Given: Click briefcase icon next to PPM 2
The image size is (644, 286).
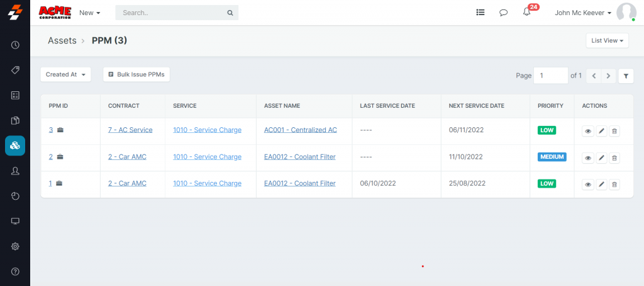Looking at the screenshot, I should tap(60, 157).
